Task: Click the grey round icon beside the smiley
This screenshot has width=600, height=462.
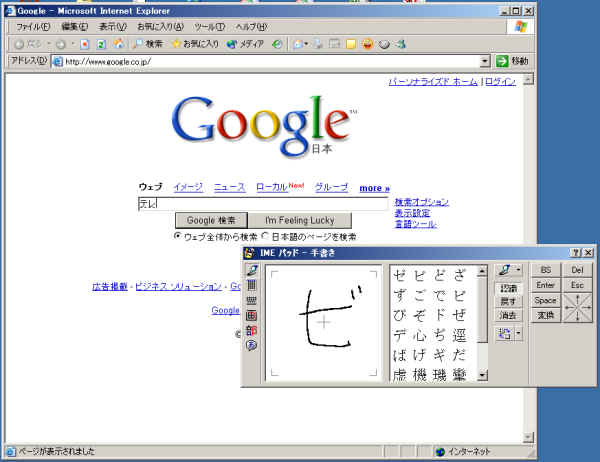Action: click(x=384, y=45)
